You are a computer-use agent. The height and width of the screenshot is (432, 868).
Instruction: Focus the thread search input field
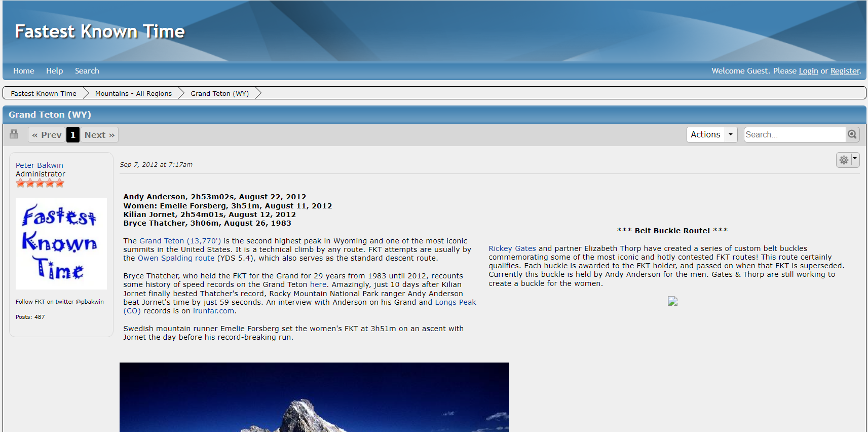click(x=795, y=134)
